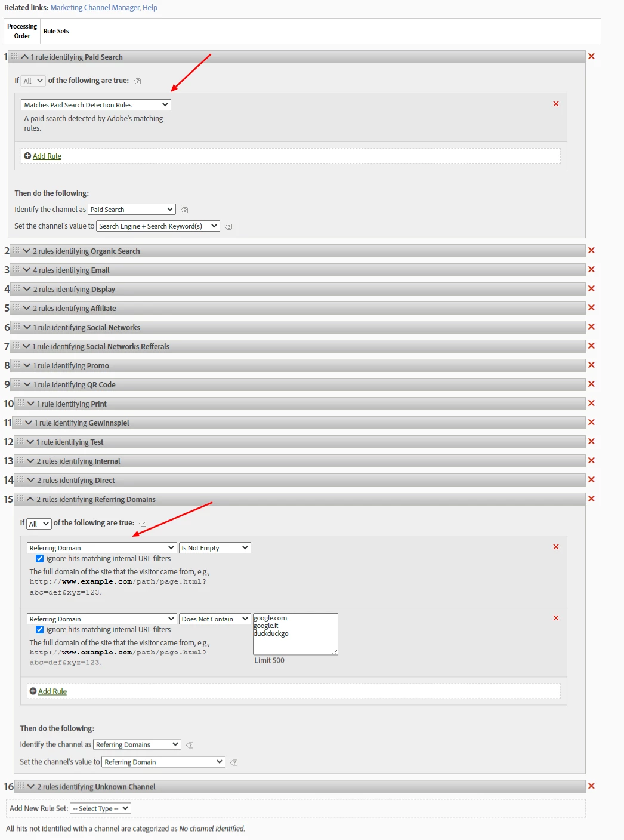This screenshot has height=840, width=624.
Task: Click Add Rule in Paid Search set
Action: tap(47, 156)
